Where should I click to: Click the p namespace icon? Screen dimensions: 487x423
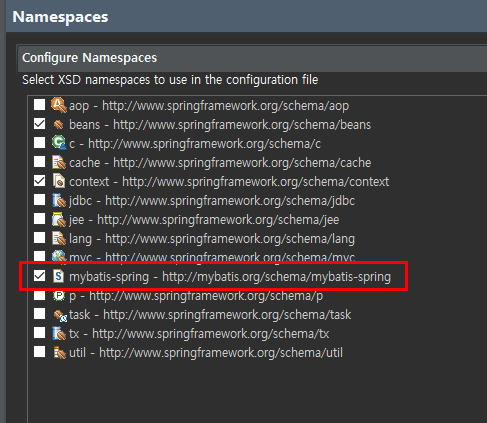(x=59, y=295)
